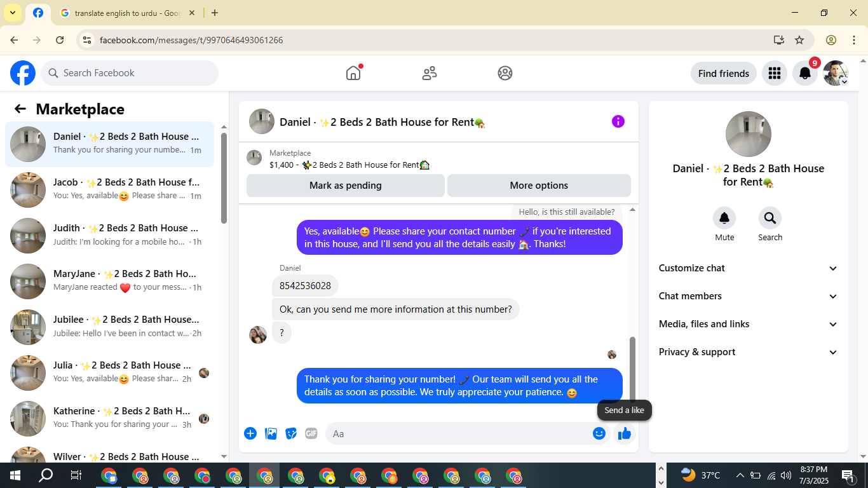The image size is (868, 488).
Task: Choose a GIF icon in composer
Action: (311, 433)
